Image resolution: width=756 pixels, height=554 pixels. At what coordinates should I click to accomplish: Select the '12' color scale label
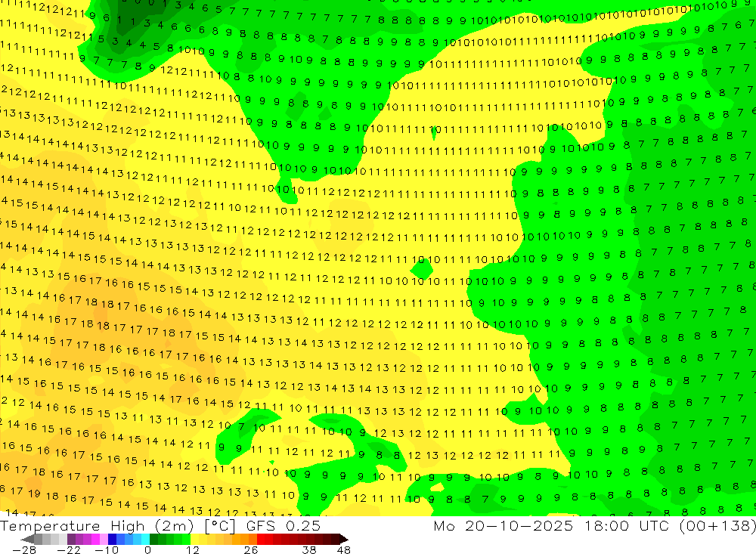click(x=192, y=550)
